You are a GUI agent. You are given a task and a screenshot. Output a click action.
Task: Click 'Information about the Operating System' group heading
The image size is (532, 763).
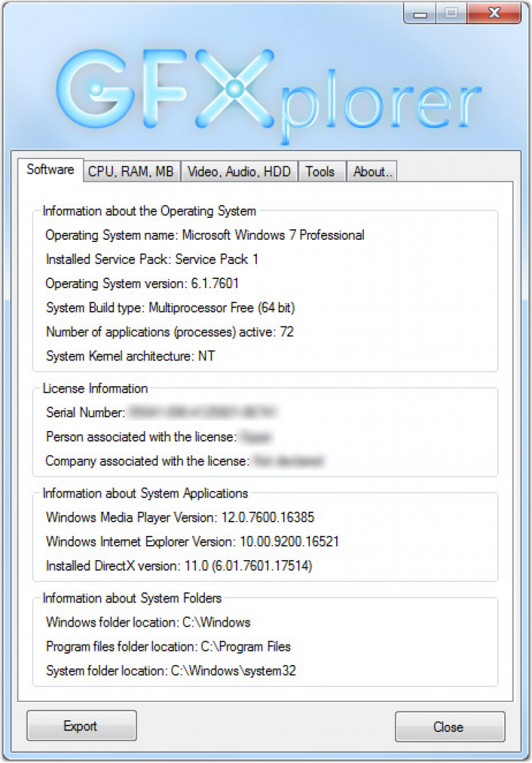click(x=149, y=212)
